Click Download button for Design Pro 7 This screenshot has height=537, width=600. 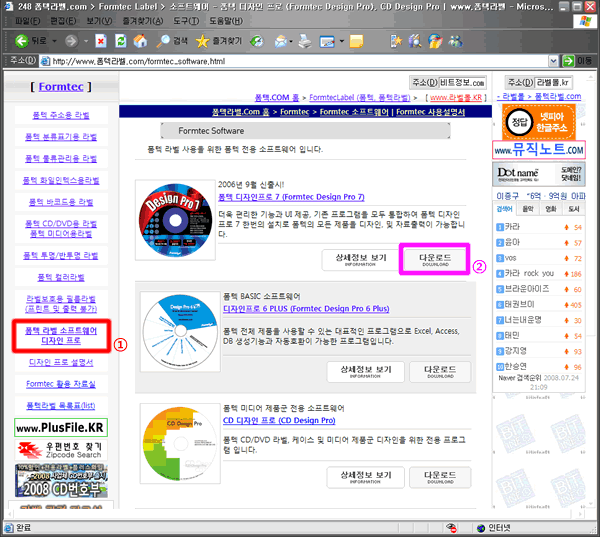point(434,259)
